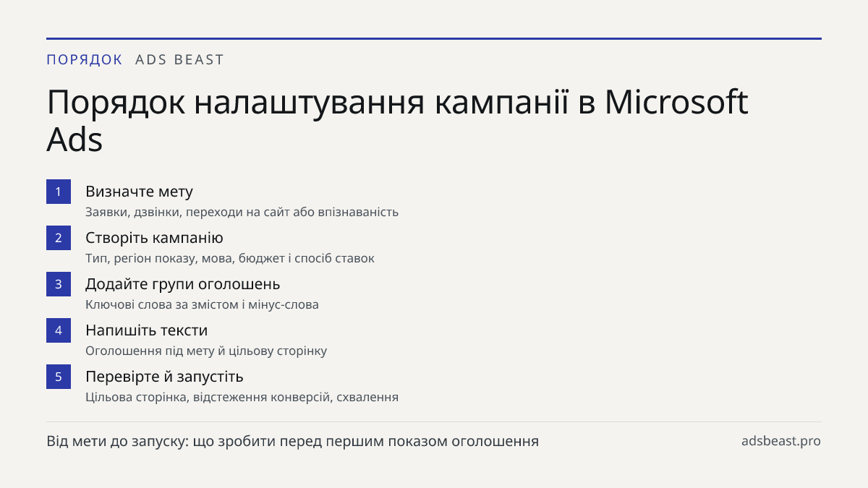Click 'Цільова сторінка, відстеження конверсій, схвалення'
This screenshot has width=868, height=488.
[242, 398]
